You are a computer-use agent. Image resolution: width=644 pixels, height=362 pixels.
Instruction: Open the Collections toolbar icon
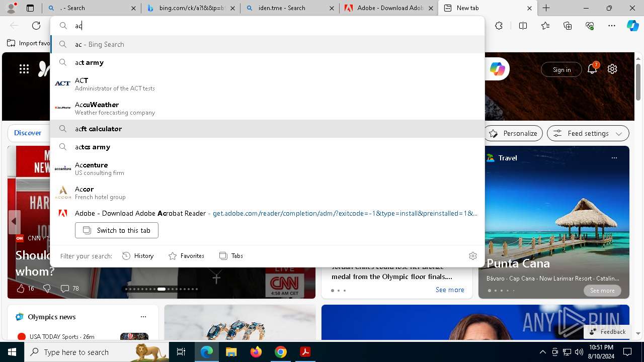(568, 26)
